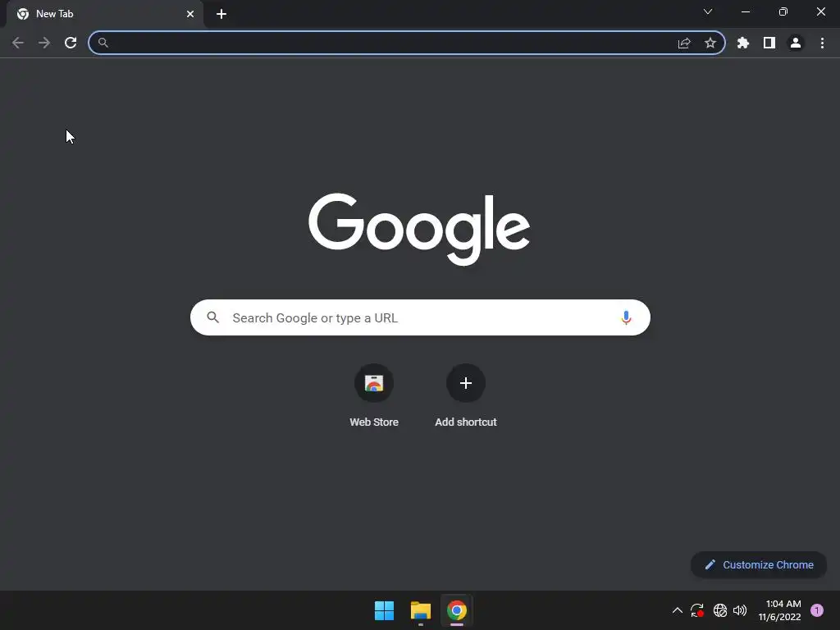Close the New Tab tab

click(x=190, y=14)
